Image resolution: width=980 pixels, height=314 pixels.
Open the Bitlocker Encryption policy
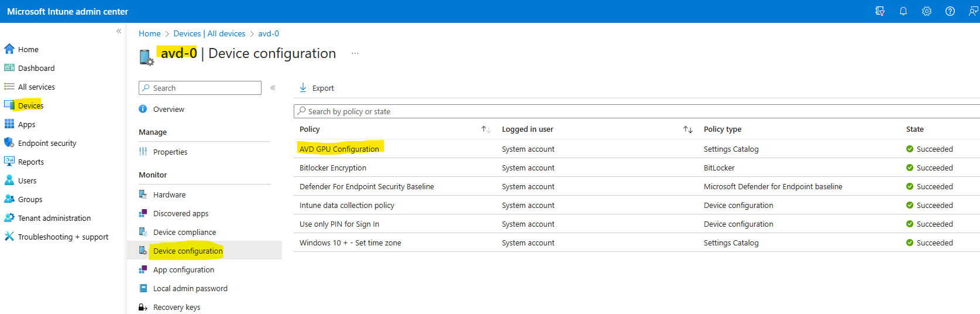tap(333, 168)
